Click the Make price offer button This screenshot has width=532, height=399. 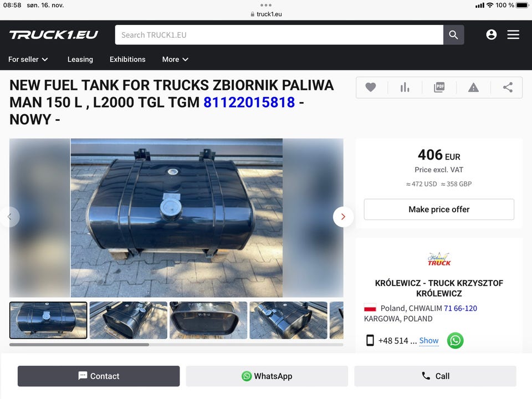(439, 209)
